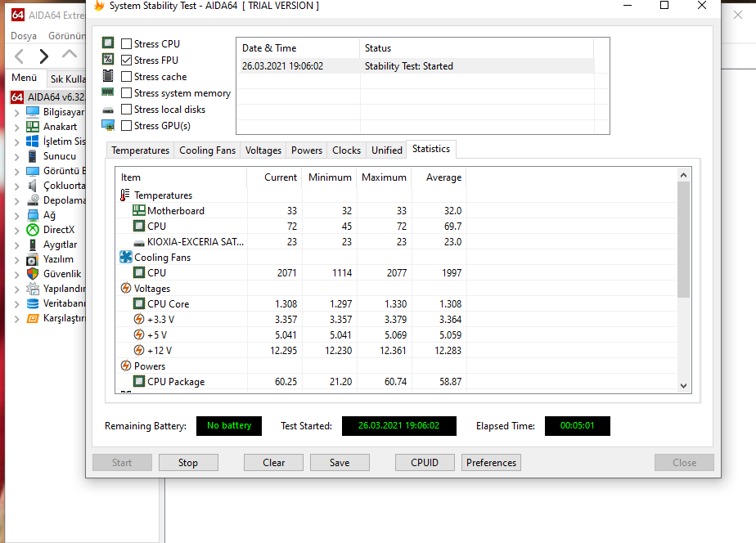Click the statistics scroll down arrow
This screenshot has width=756, height=543.
point(683,385)
